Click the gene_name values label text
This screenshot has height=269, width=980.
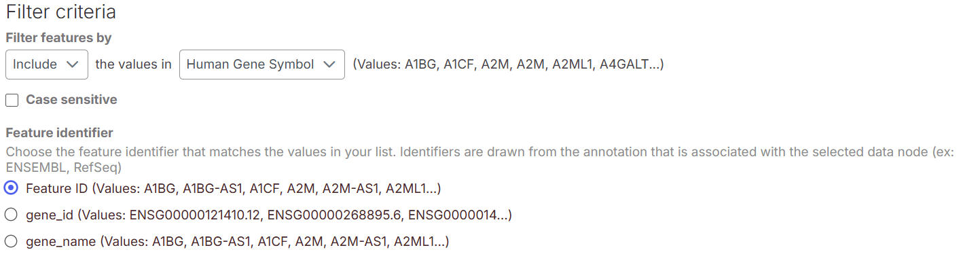click(238, 241)
